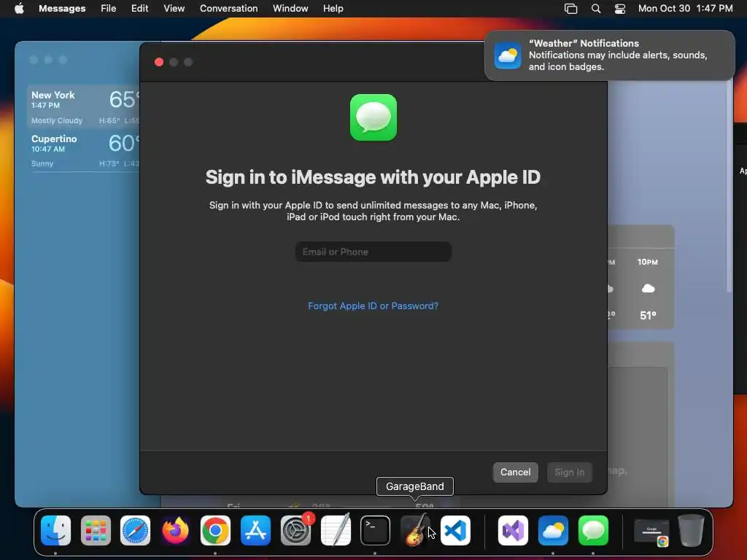The width and height of the screenshot is (747, 560).
Task: Open the Messages app menu
Action: point(62,9)
